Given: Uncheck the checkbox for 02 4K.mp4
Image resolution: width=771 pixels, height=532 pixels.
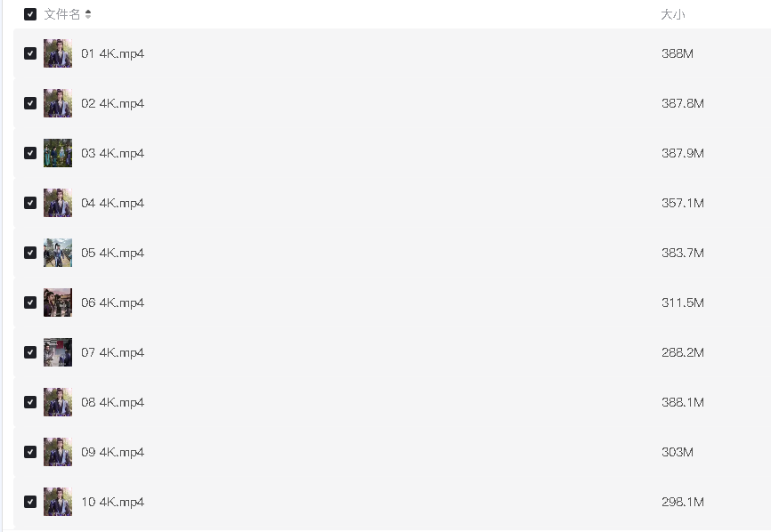Looking at the screenshot, I should coord(30,103).
